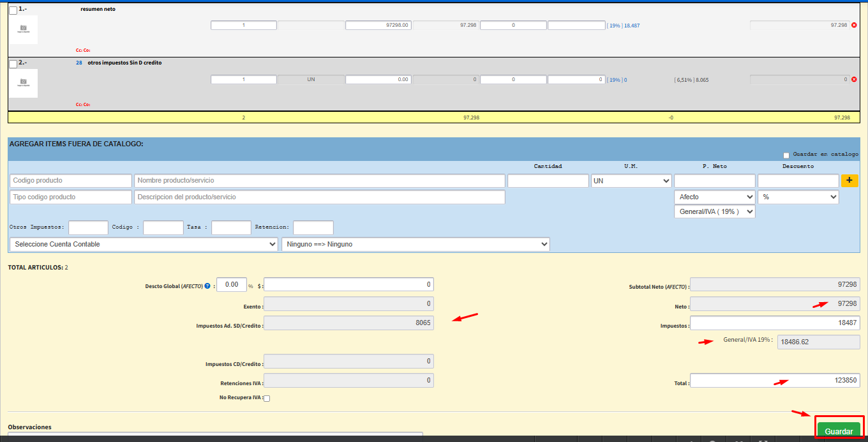Viewport: 868px width, 442px height.
Task: Open the General/IVA (19%) dropdown
Action: point(714,212)
